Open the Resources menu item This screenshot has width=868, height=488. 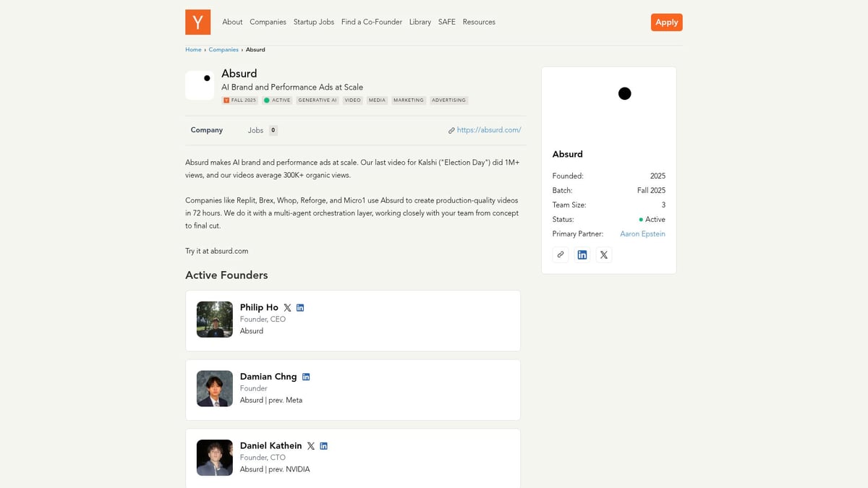[x=479, y=22]
